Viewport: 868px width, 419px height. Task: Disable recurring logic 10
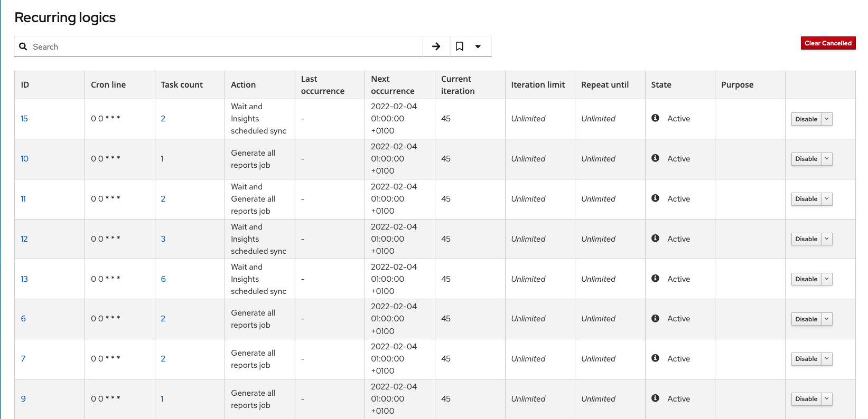[x=806, y=159]
